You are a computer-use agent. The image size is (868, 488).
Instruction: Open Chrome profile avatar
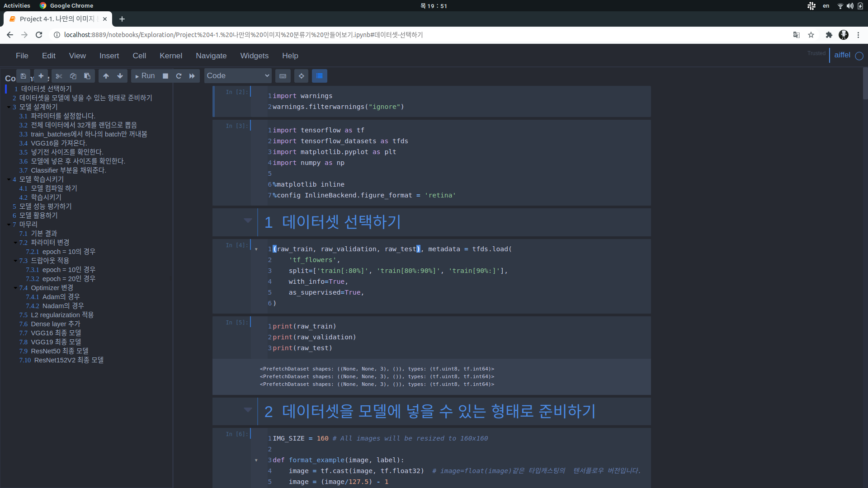(x=844, y=35)
